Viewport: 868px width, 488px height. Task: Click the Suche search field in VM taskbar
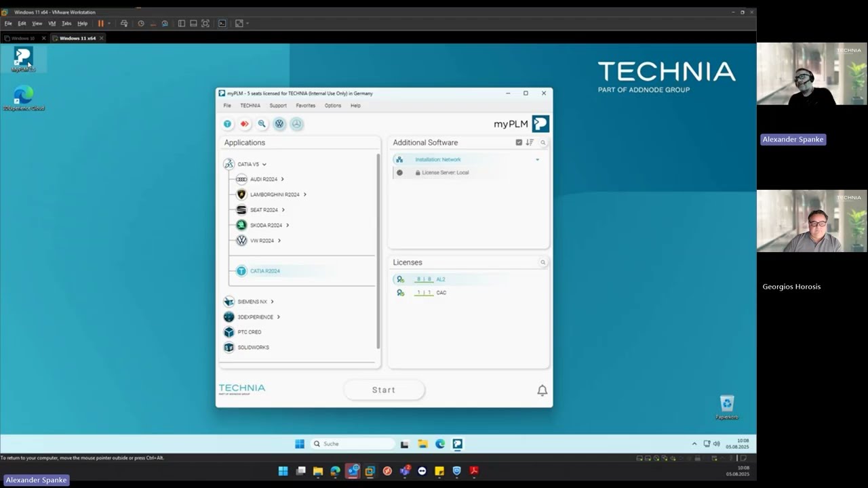353,444
